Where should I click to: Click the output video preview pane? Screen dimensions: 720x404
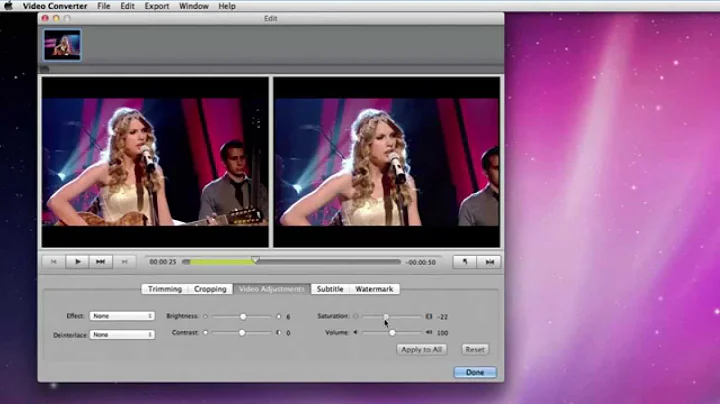[x=387, y=162]
